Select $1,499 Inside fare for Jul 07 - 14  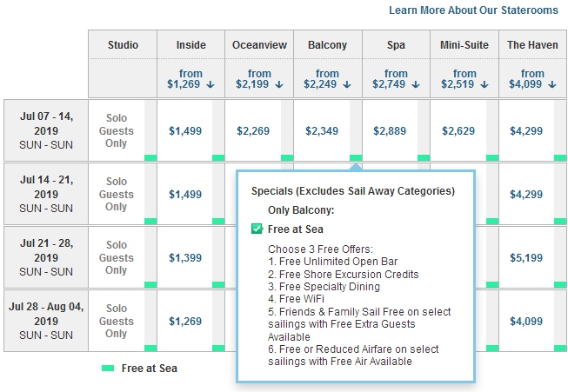185,131
